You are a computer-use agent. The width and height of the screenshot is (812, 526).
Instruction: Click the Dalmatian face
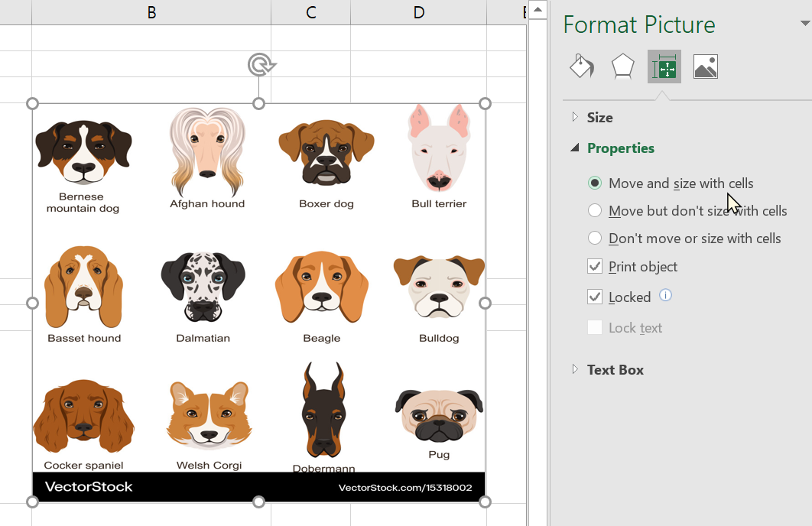[x=203, y=287]
